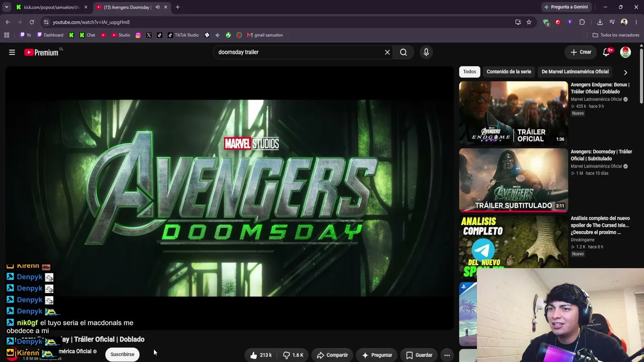
Task: Reload the current page
Action: click(x=32, y=22)
